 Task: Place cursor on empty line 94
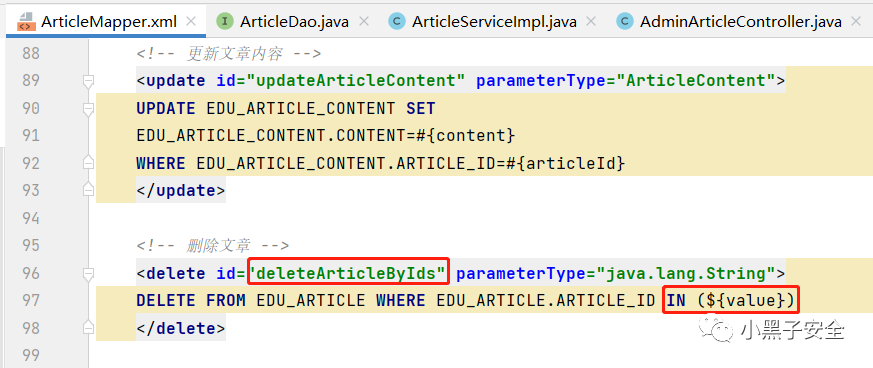(484, 218)
